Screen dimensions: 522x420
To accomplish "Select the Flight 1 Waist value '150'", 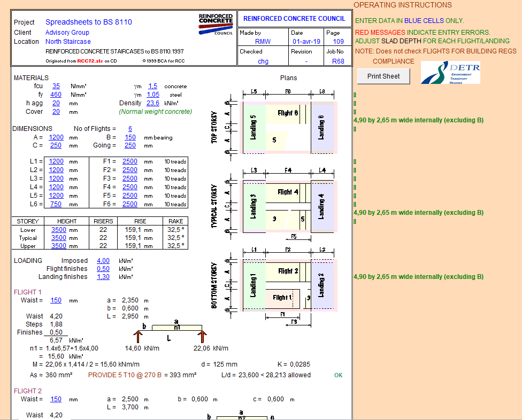I will (x=56, y=300).
